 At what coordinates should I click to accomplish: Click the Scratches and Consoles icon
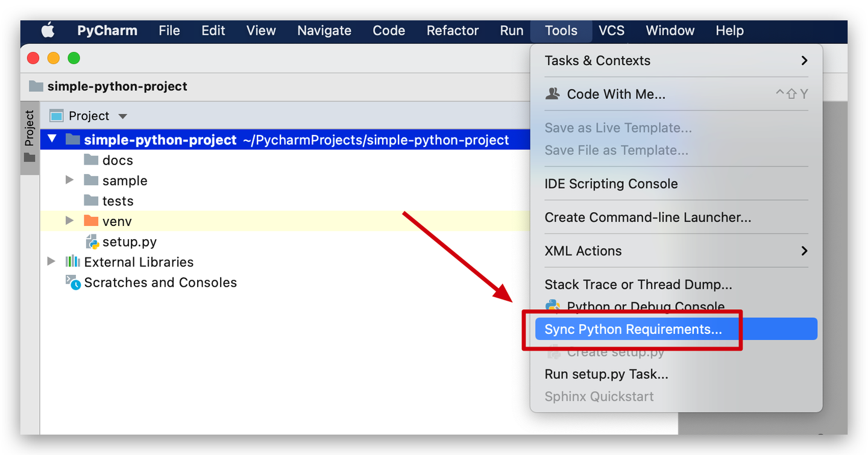click(73, 282)
